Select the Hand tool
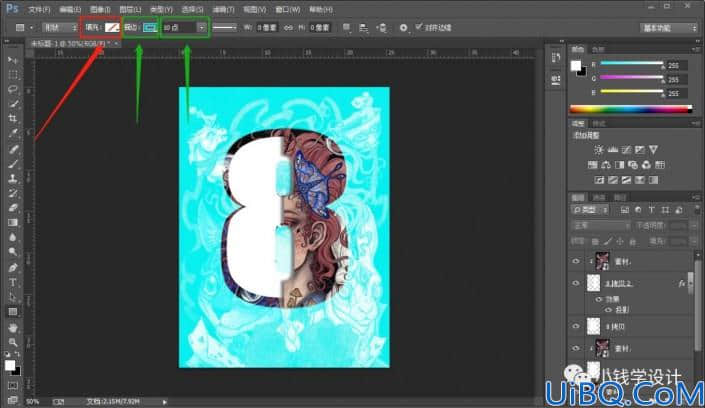 pos(13,327)
